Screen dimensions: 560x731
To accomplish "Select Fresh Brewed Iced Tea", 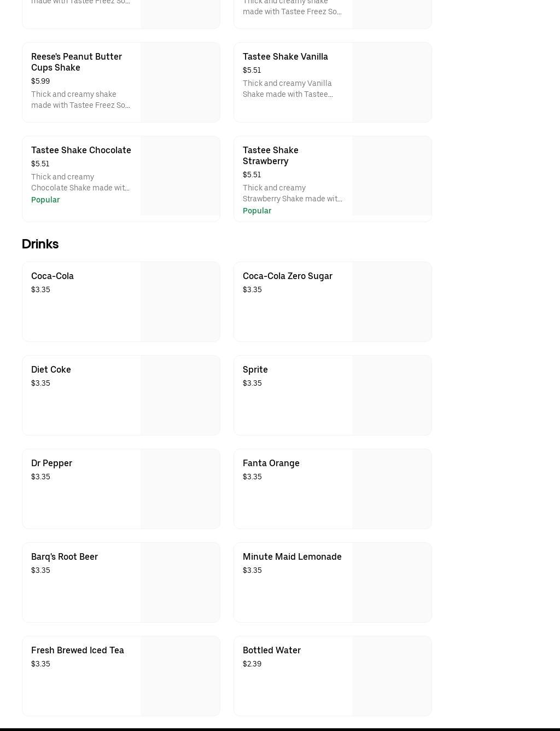I will pyautogui.click(x=78, y=650).
